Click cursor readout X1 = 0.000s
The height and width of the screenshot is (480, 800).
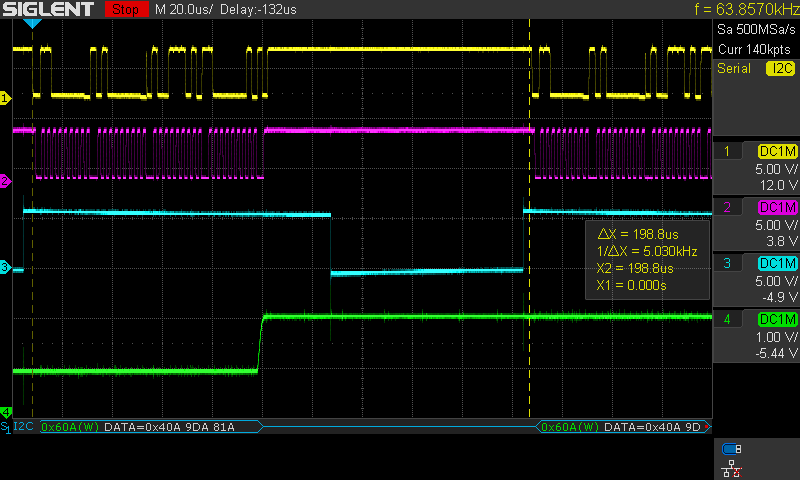point(631,285)
